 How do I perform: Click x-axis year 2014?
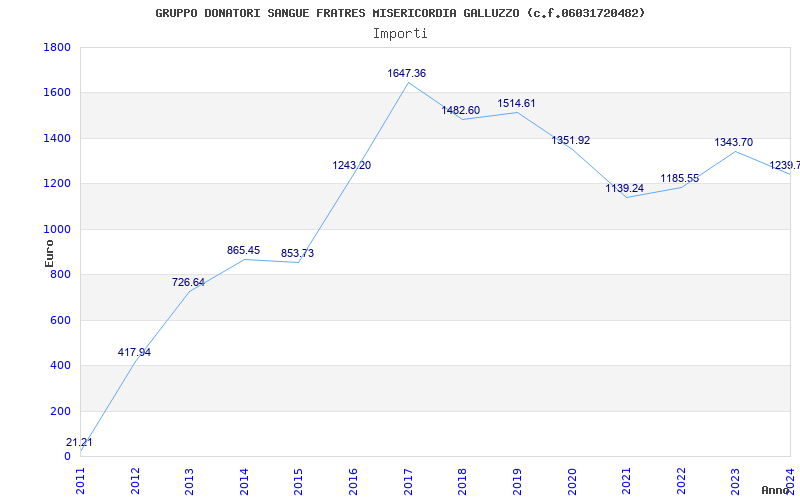pyautogui.click(x=244, y=481)
